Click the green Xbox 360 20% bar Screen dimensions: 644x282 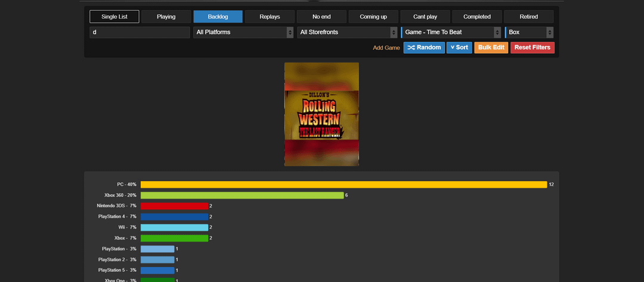pyautogui.click(x=242, y=196)
